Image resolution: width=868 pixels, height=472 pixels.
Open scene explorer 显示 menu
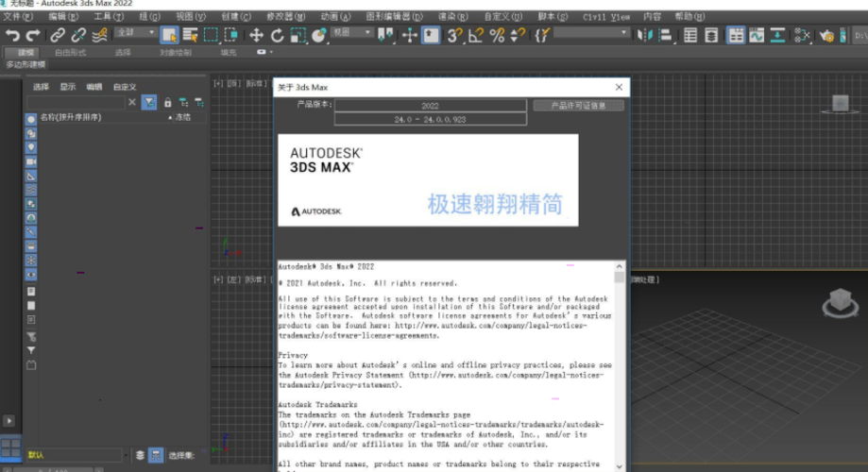tap(68, 87)
